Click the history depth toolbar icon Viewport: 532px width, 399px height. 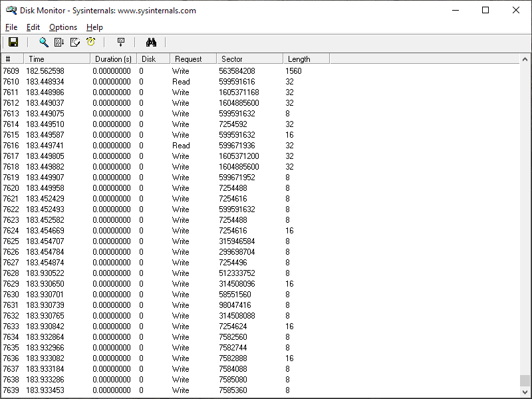tap(121, 43)
